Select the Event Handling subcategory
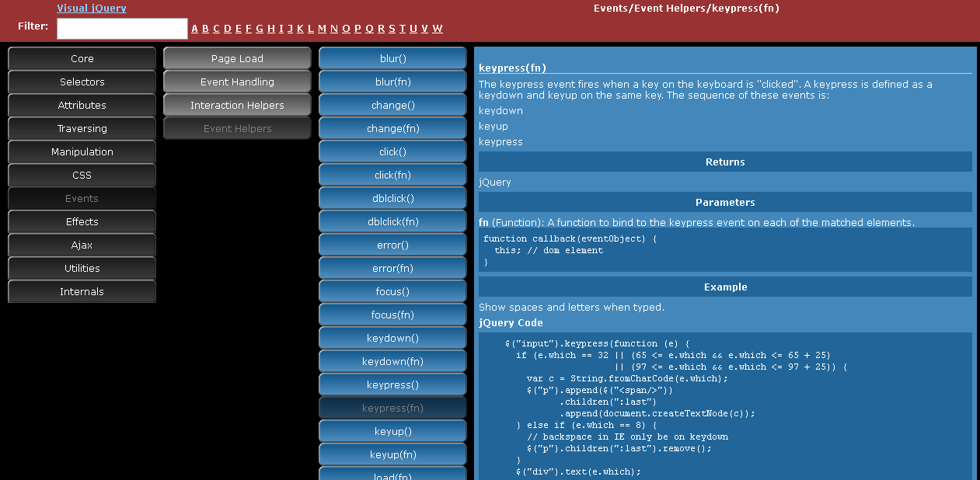This screenshot has width=980, height=480. pos(236,82)
